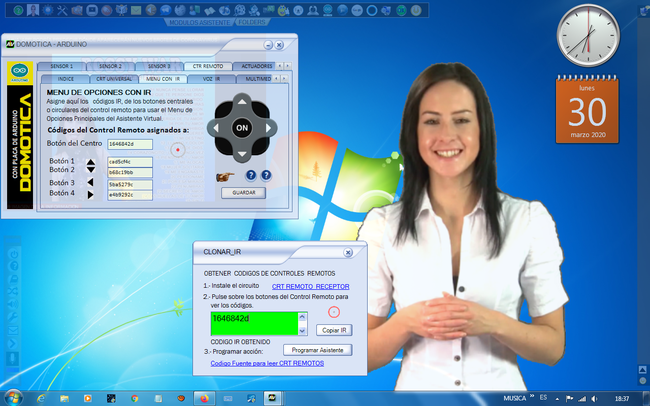Switch to the SENSOR 3 tab
Image resolution: width=650 pixels, height=406 pixels.
click(x=159, y=66)
